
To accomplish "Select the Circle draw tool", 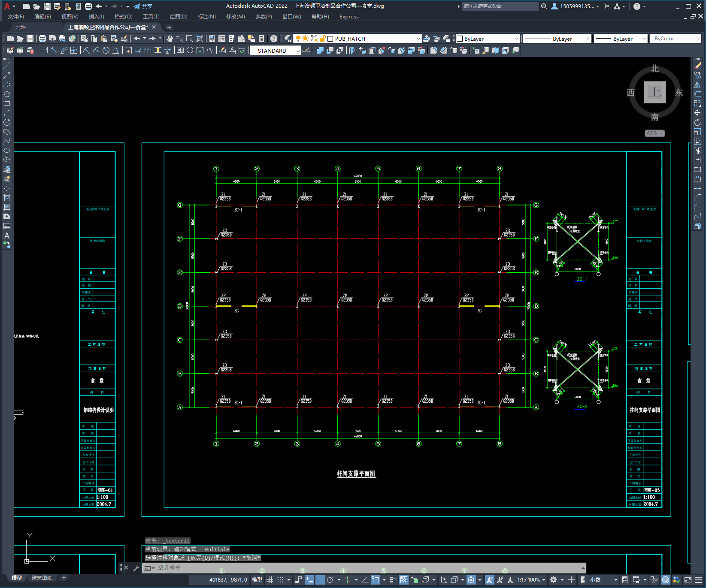I will tap(7, 122).
